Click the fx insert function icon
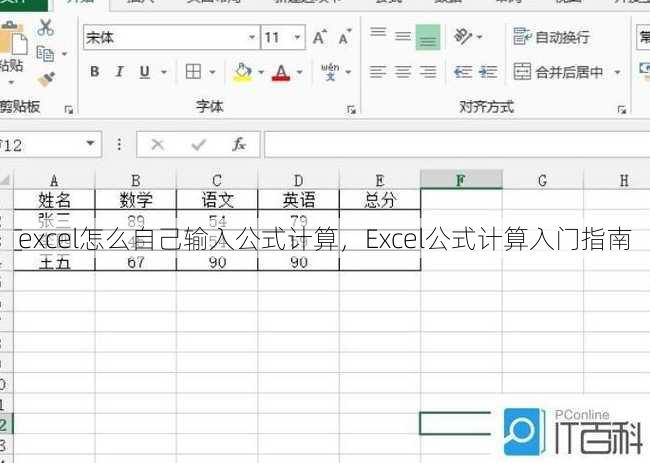650x463 pixels. pos(239,144)
